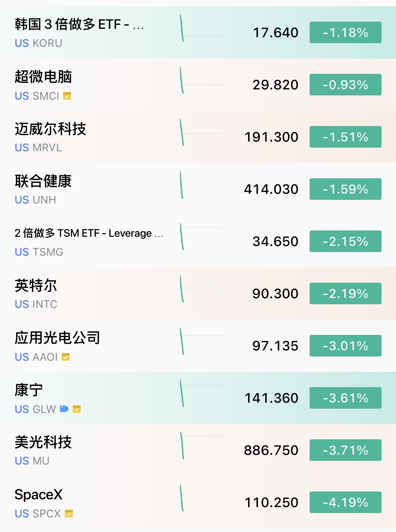Tap the GLW live video camera icon
This screenshot has width=396, height=532.
tap(64, 409)
